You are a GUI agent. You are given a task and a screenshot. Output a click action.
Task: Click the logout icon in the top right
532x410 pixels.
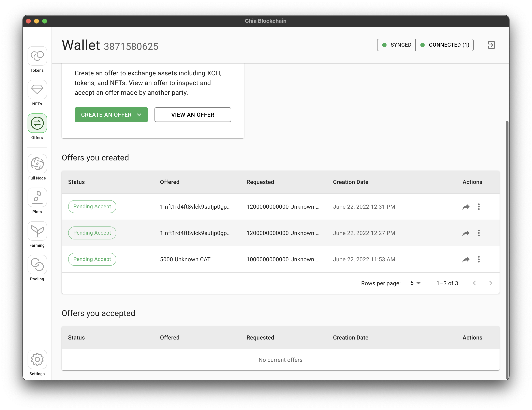(x=491, y=45)
